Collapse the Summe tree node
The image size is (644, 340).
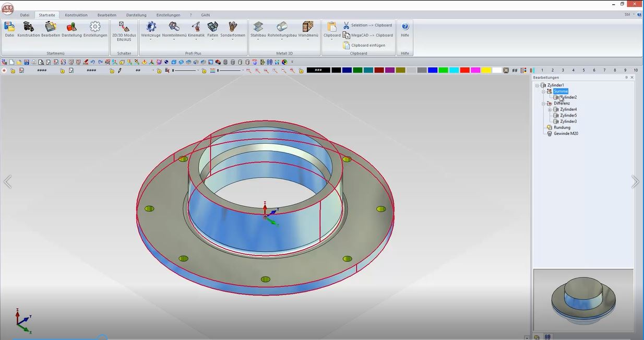[x=543, y=91]
